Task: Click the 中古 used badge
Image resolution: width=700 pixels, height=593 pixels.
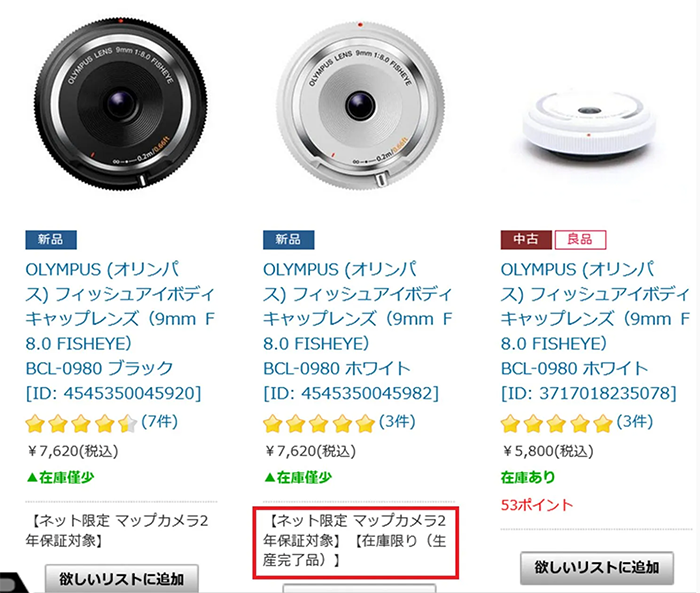Action: point(526,240)
